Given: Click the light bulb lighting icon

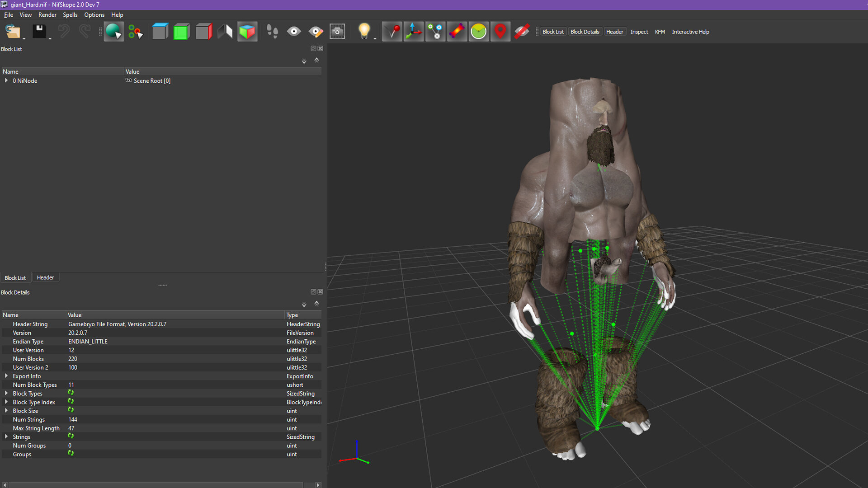Looking at the screenshot, I should (364, 32).
